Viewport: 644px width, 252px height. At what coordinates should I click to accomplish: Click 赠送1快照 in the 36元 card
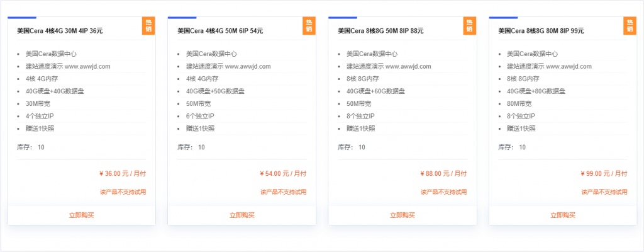[40, 129]
